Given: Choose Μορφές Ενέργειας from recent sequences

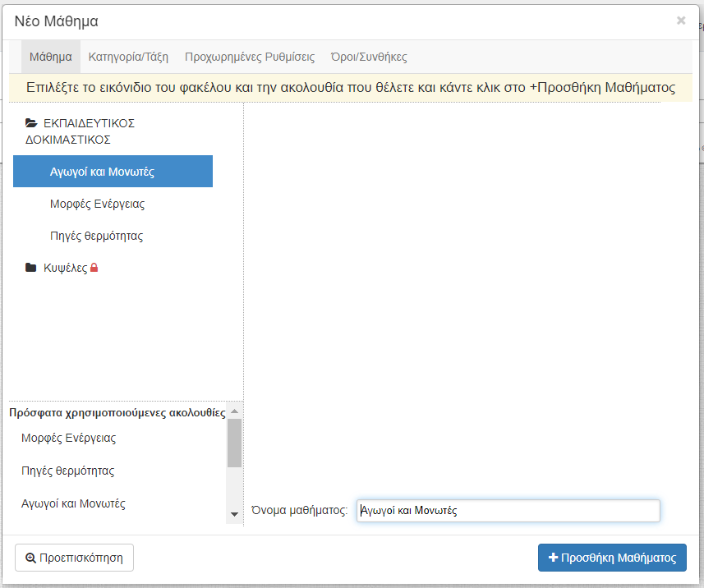Looking at the screenshot, I should 69,438.
